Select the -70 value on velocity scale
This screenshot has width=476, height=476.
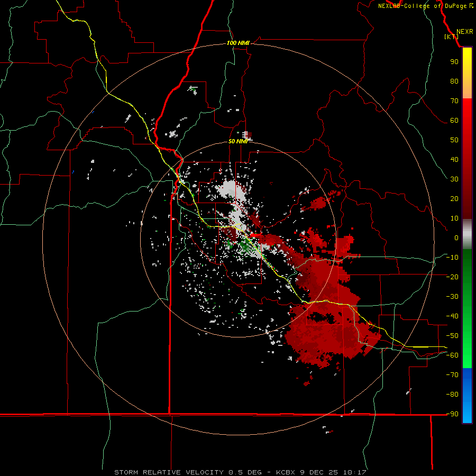(452, 375)
